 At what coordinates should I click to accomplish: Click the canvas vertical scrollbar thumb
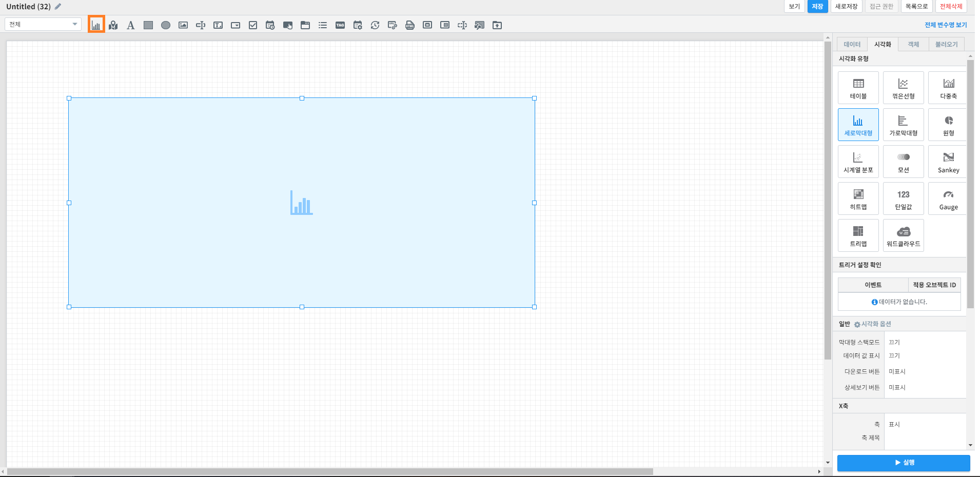pyautogui.click(x=828, y=201)
